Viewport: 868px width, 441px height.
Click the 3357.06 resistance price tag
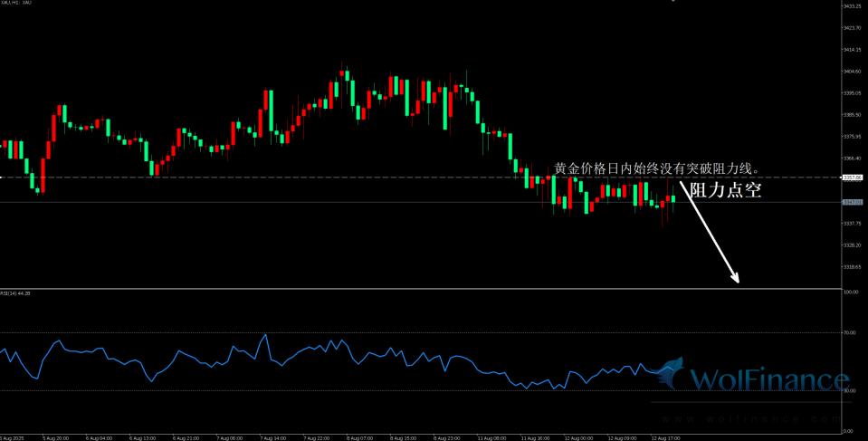click(x=852, y=177)
